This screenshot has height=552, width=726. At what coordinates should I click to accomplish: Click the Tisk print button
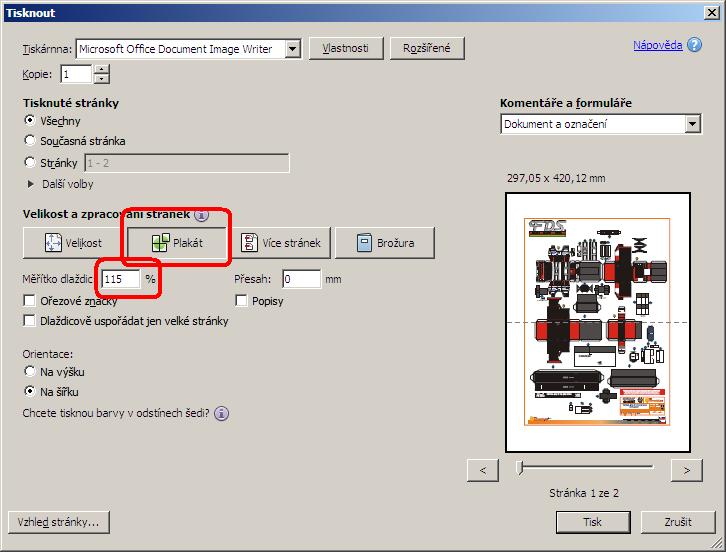tap(592, 522)
